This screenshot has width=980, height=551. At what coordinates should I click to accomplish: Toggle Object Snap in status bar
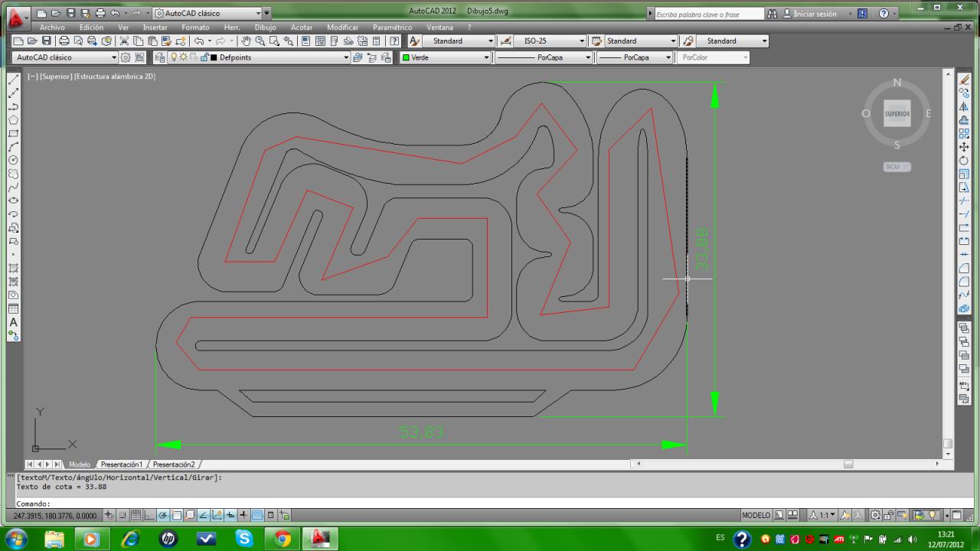(x=177, y=515)
